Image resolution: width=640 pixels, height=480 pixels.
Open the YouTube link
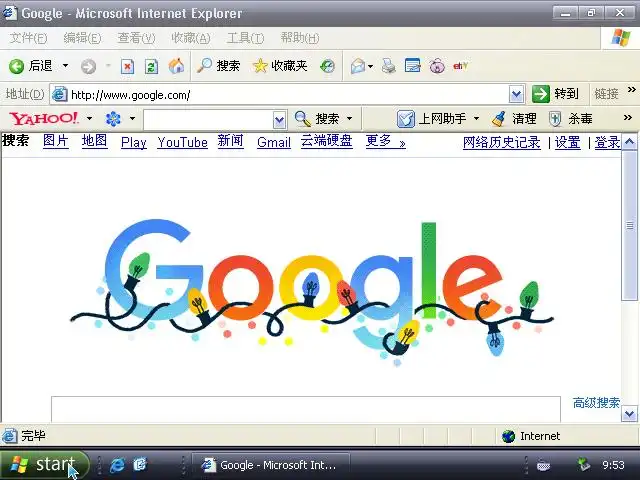click(x=182, y=142)
